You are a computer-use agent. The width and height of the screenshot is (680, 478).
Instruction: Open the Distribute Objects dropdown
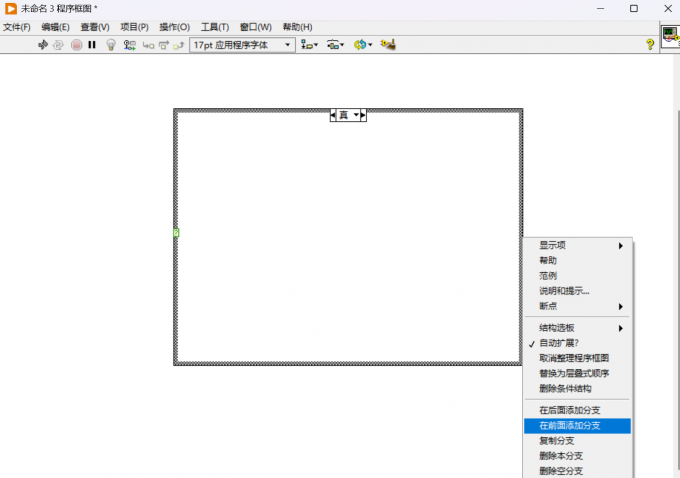tap(335, 45)
